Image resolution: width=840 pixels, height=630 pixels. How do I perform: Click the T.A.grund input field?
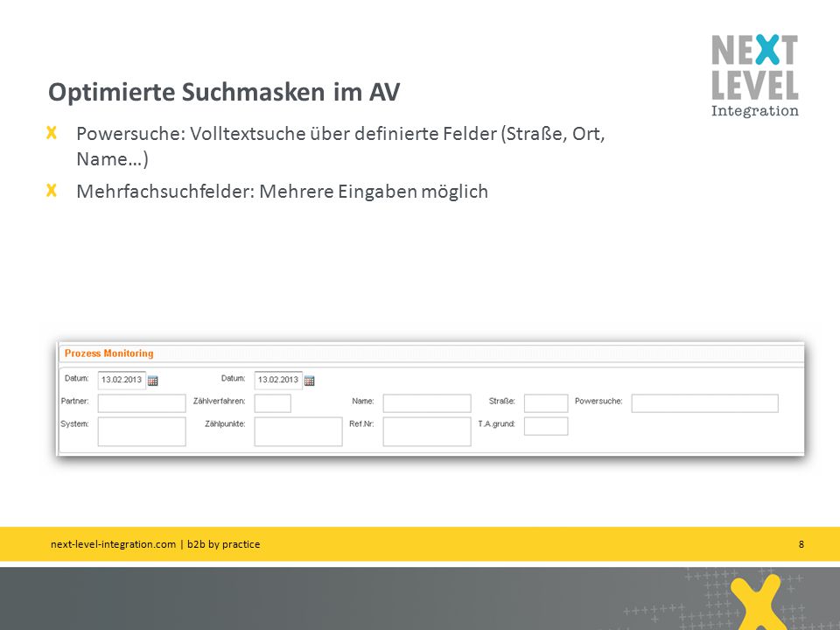tap(546, 426)
